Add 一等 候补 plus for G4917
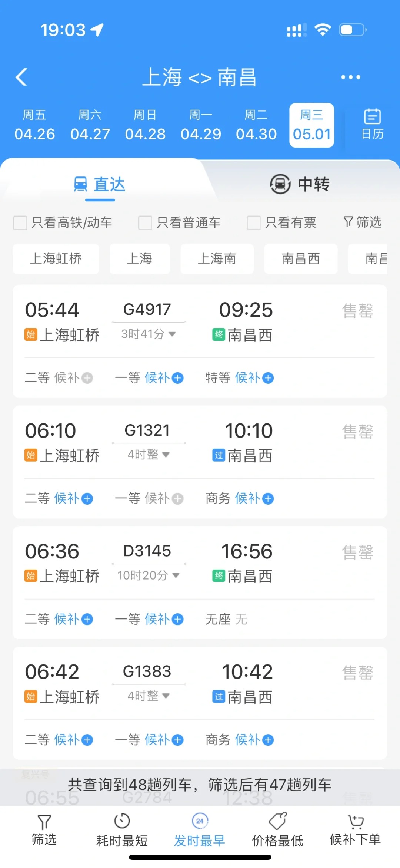Viewport: 400px width, 868px height. point(178,378)
